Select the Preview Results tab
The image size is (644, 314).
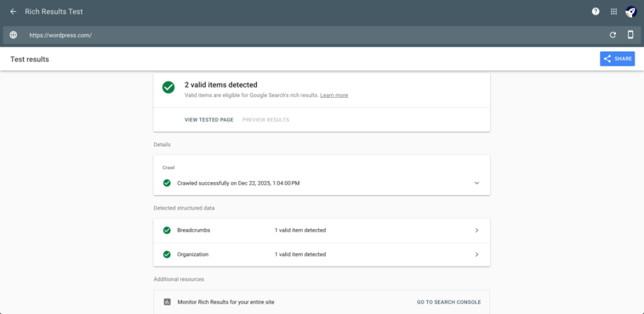[x=266, y=120]
